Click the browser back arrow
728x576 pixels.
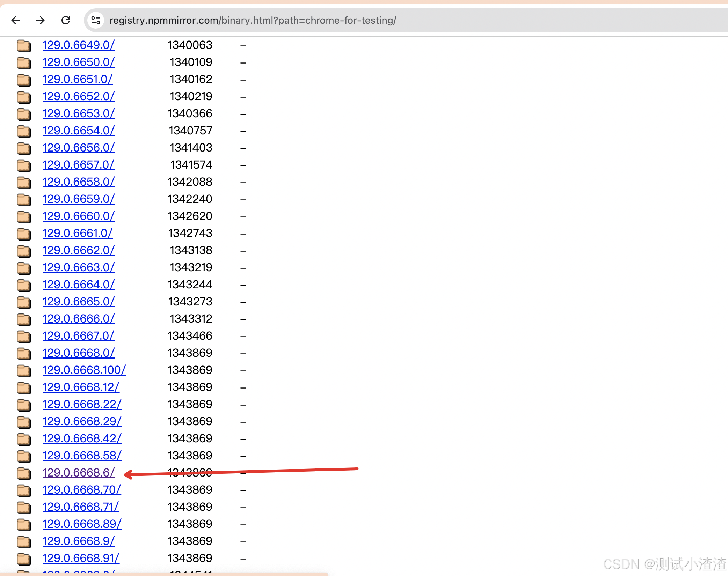(15, 20)
